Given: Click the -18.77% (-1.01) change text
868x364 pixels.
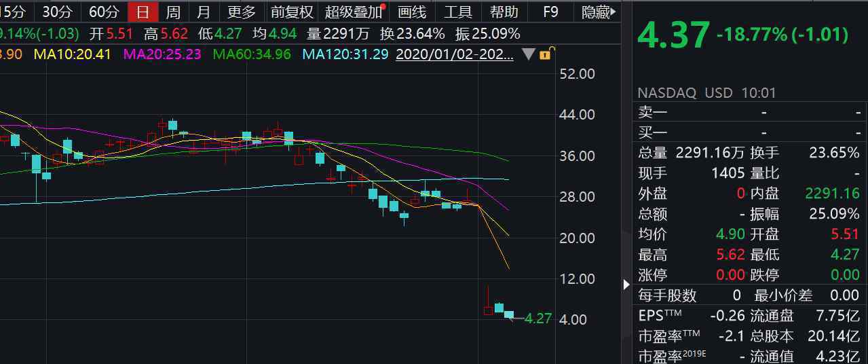Looking at the screenshot, I should coord(782,34).
